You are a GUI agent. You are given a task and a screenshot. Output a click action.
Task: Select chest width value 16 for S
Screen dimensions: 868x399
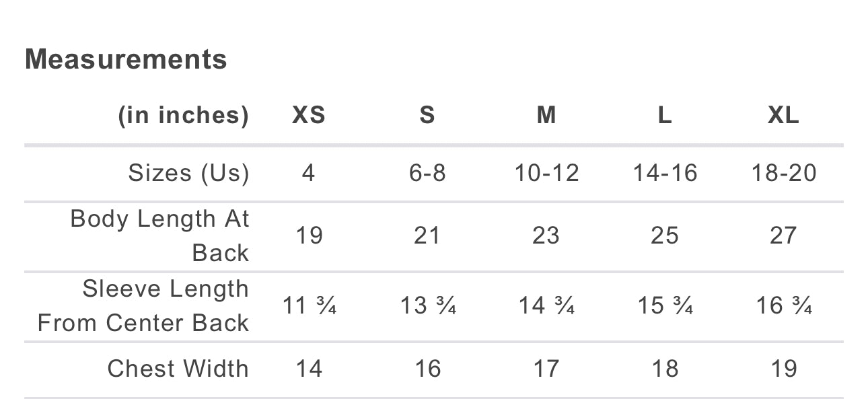[x=427, y=369]
